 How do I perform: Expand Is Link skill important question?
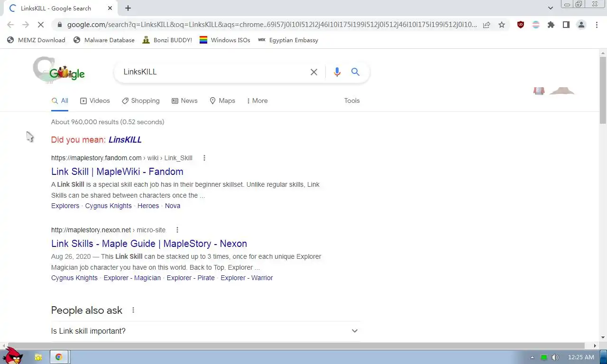coord(205,331)
